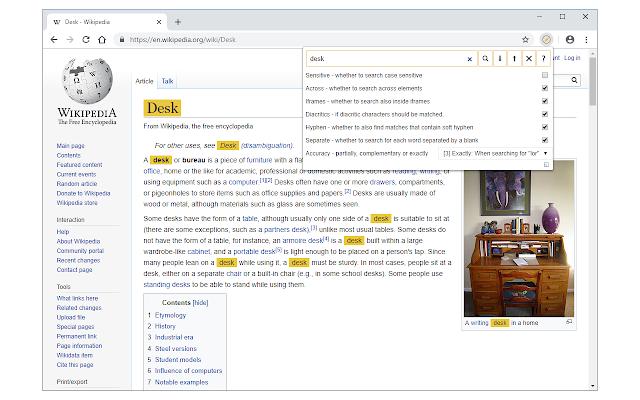This screenshot has height=400, width=640.
Task: Bookmark this page with the star icon
Action: 525,40
